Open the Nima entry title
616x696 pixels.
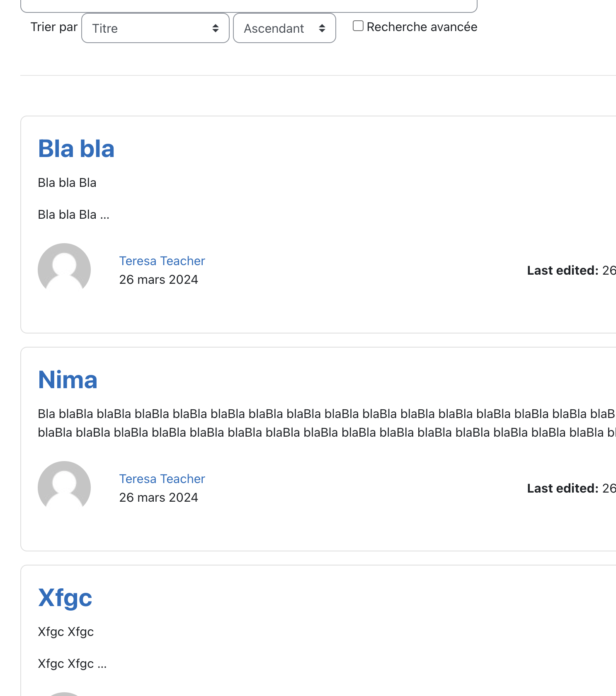68,379
